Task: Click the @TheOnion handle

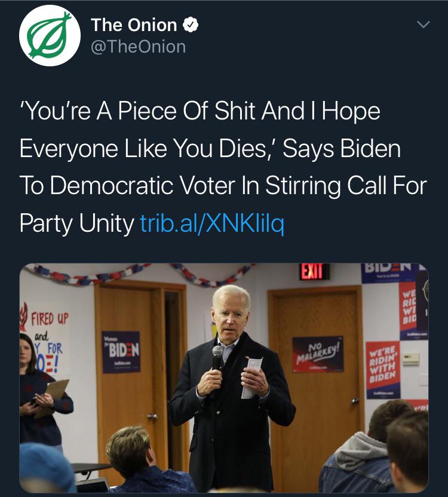Action: [138, 47]
